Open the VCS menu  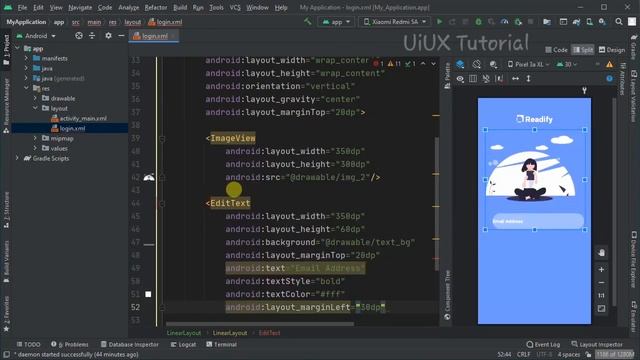pos(235,7)
